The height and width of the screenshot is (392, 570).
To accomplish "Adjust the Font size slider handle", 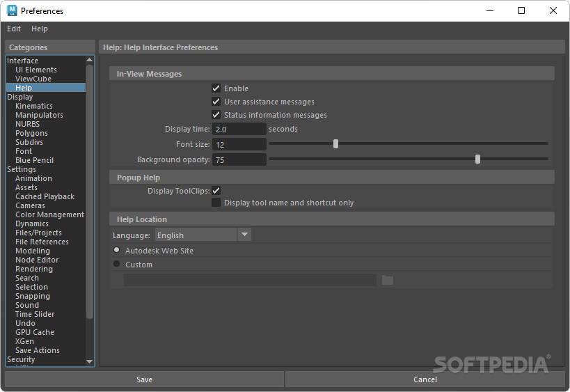I will (335, 144).
